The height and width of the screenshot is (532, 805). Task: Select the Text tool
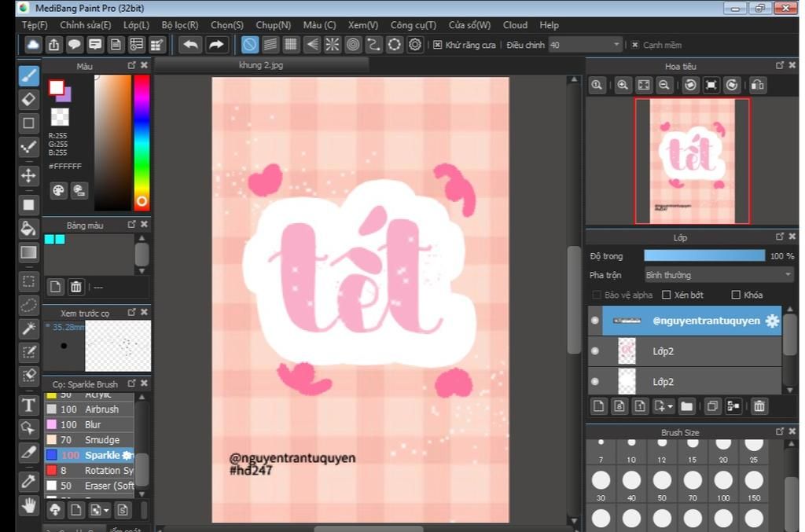click(x=29, y=405)
